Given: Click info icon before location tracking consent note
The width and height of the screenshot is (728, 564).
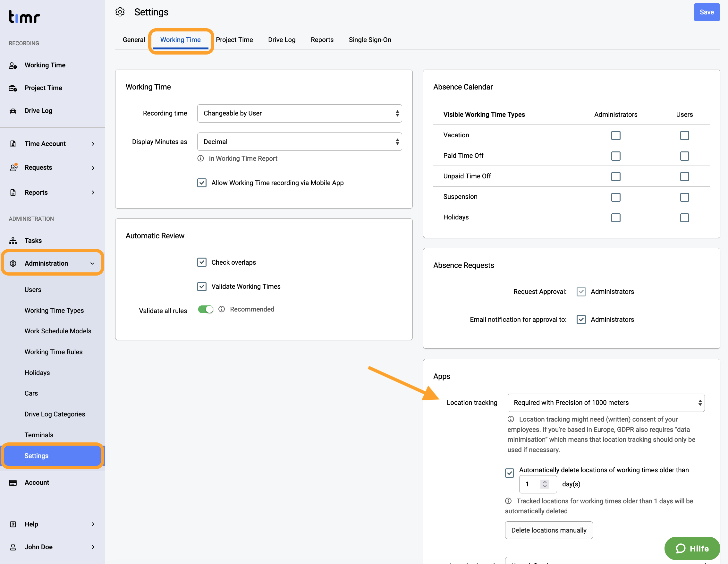Looking at the screenshot, I should (x=511, y=419).
